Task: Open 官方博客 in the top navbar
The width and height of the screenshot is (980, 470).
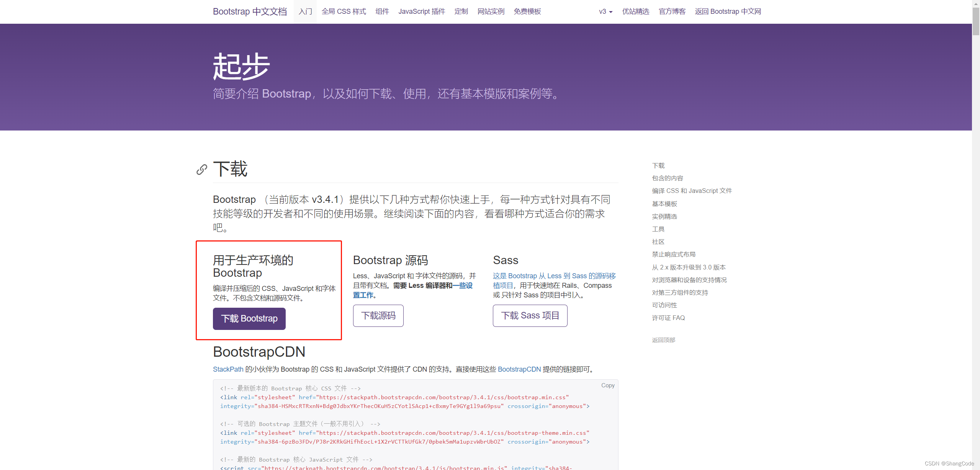Action: click(672, 11)
